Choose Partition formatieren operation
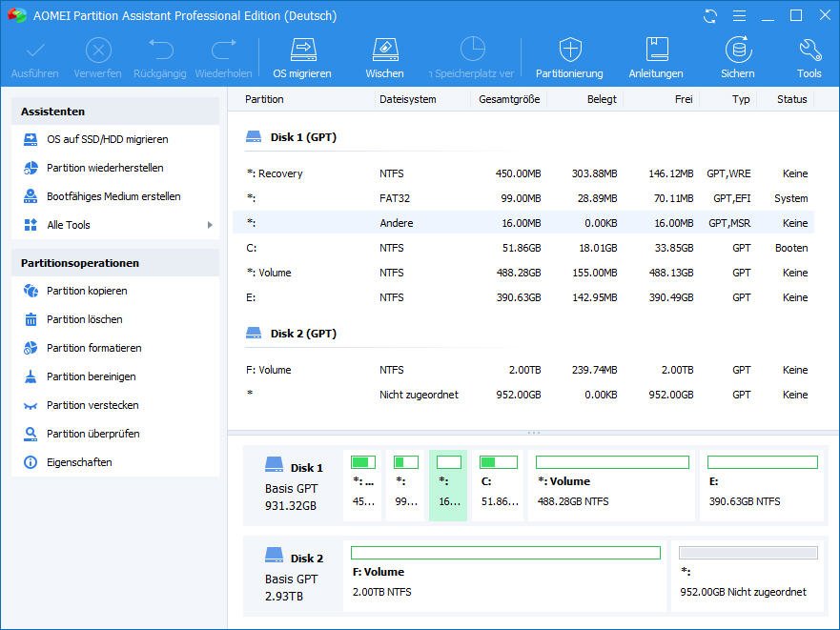This screenshot has height=630, width=840. 93,348
